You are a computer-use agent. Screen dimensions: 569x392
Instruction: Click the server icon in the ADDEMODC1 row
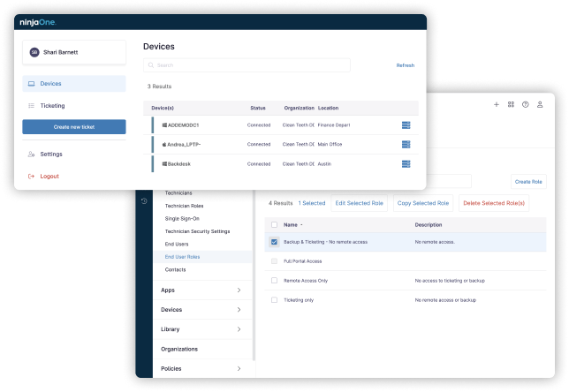[x=406, y=125]
